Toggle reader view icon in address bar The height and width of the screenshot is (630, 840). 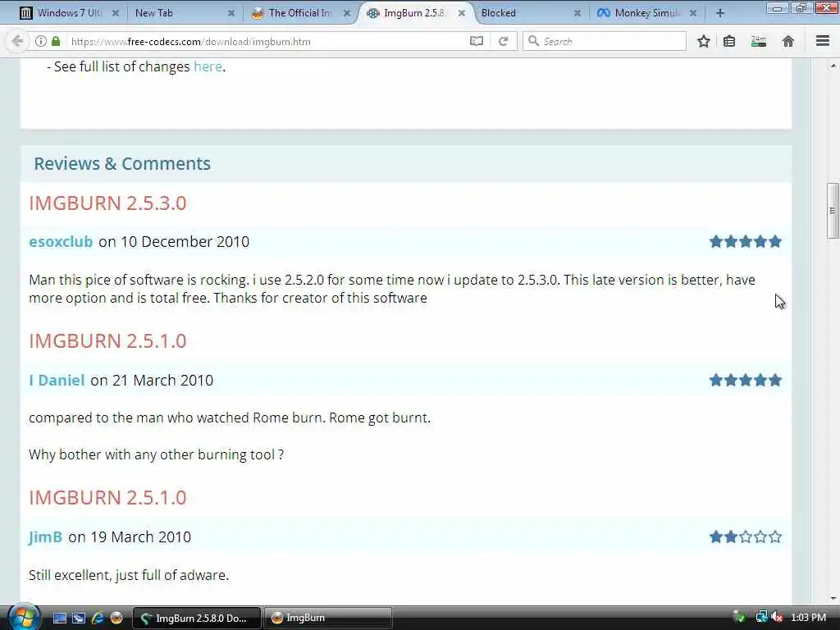pos(477,41)
